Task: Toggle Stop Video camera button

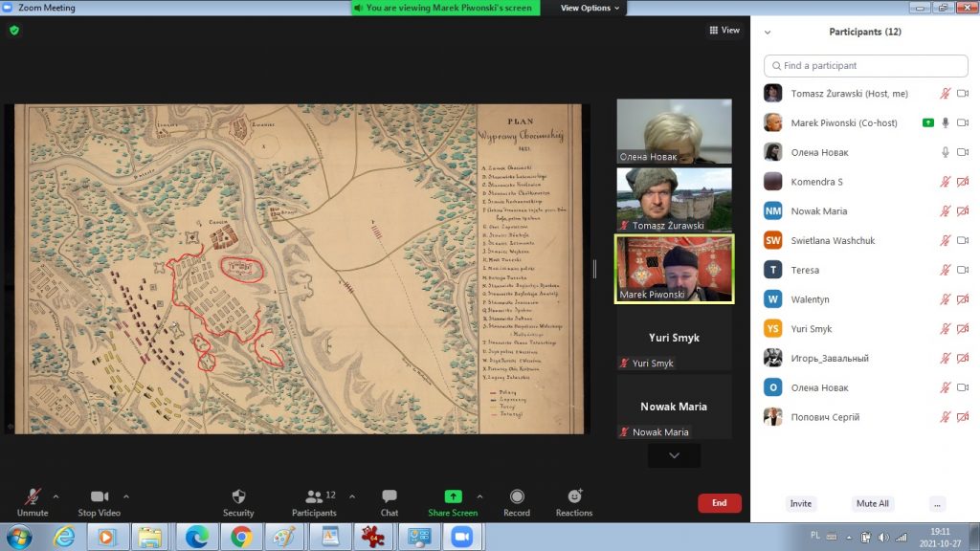Action: (99, 497)
